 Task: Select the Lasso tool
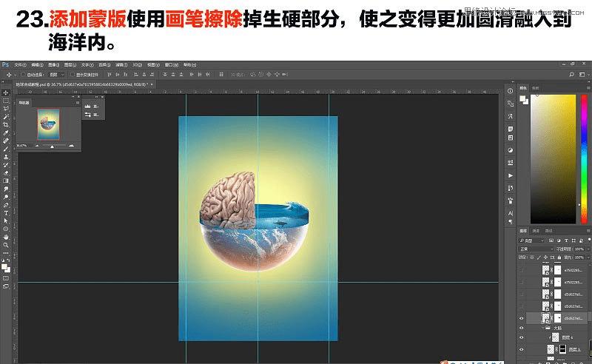(x=6, y=109)
